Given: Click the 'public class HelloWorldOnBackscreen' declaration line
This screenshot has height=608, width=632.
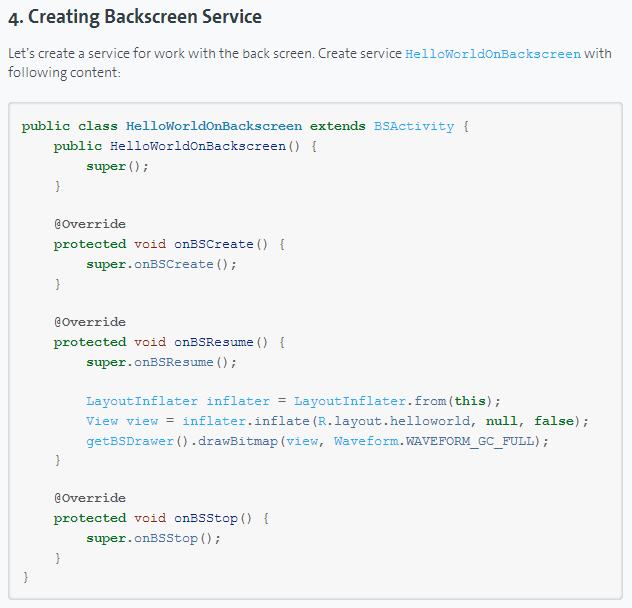Looking at the screenshot, I should point(245,126).
